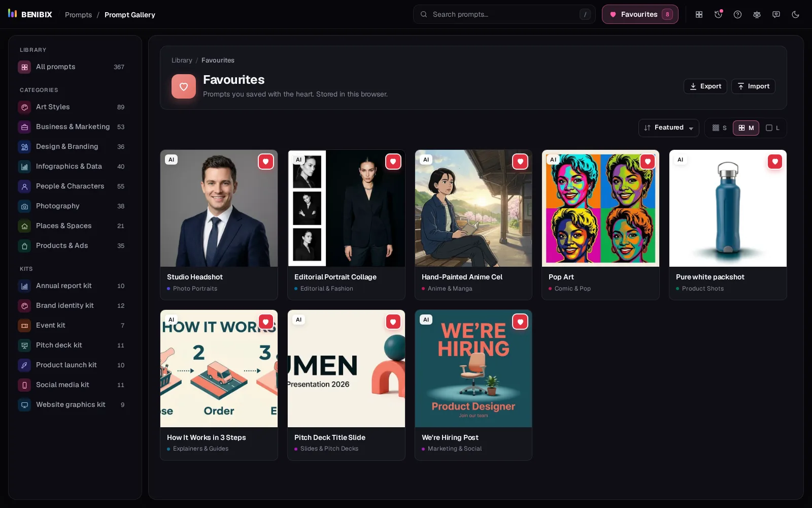Image resolution: width=812 pixels, height=508 pixels.
Task: Click the Pure white packshot title
Action: point(710,277)
